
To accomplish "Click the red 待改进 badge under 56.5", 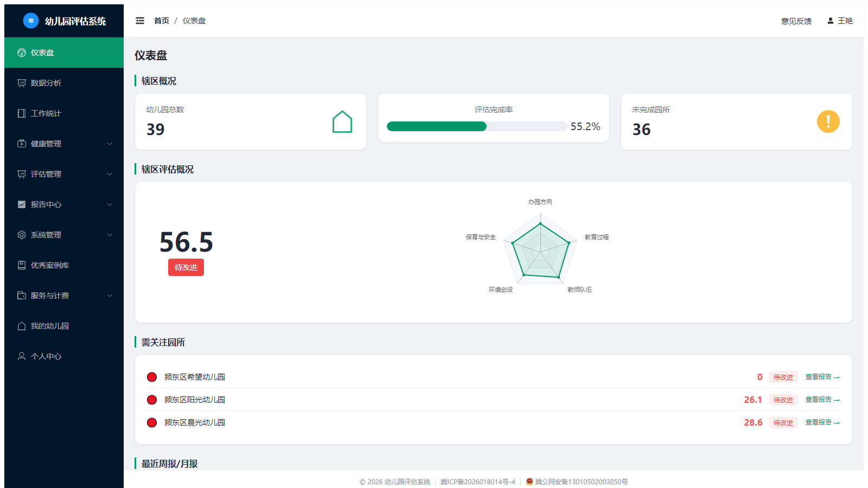I will pos(186,267).
